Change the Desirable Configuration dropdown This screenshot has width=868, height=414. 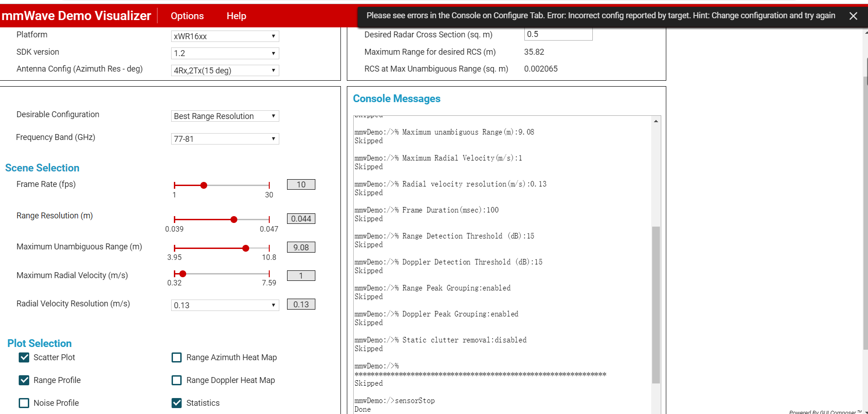pos(225,116)
